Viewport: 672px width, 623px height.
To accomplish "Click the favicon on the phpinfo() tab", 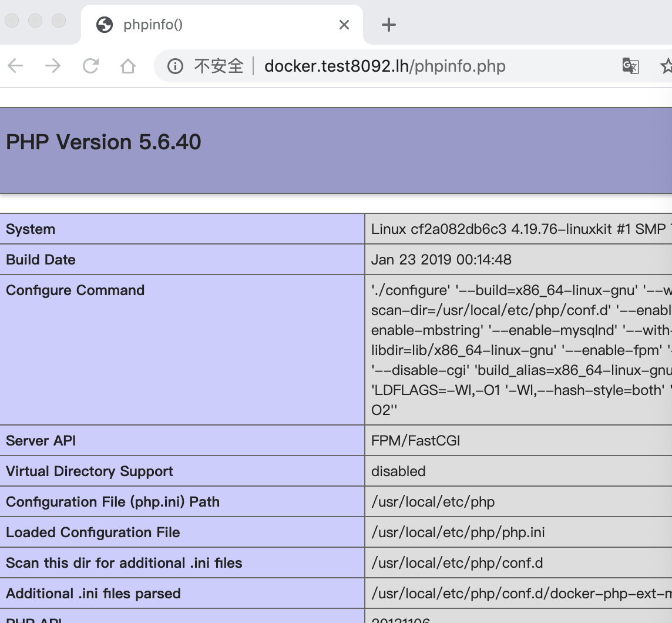I will 104,25.
